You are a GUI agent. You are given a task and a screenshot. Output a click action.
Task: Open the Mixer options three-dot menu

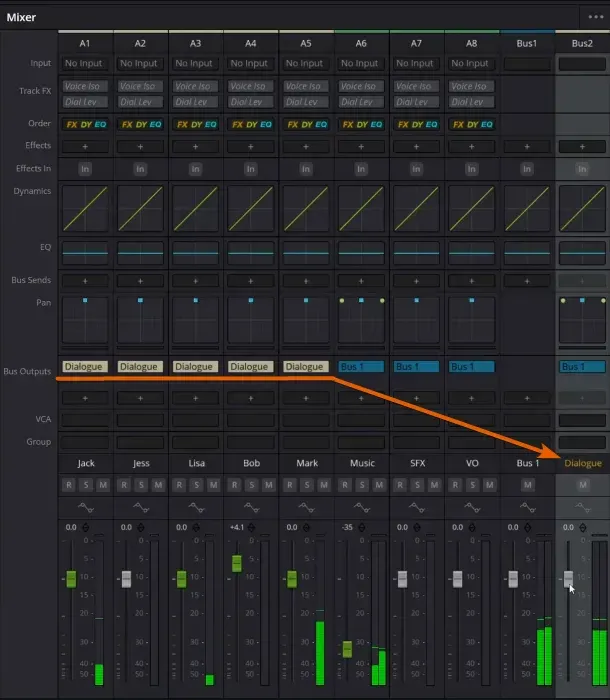tap(596, 17)
